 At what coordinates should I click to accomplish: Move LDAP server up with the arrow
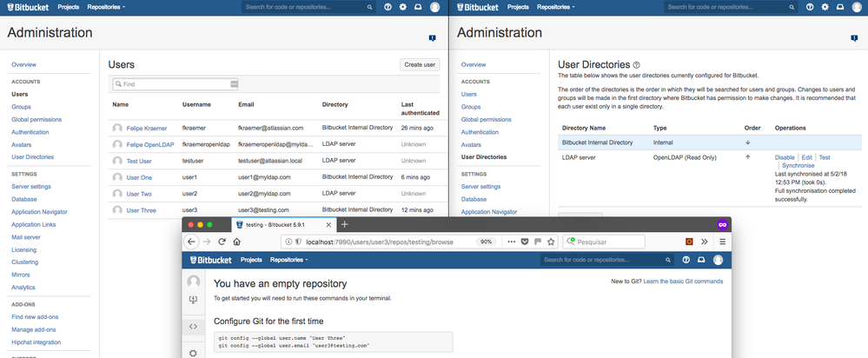click(748, 157)
